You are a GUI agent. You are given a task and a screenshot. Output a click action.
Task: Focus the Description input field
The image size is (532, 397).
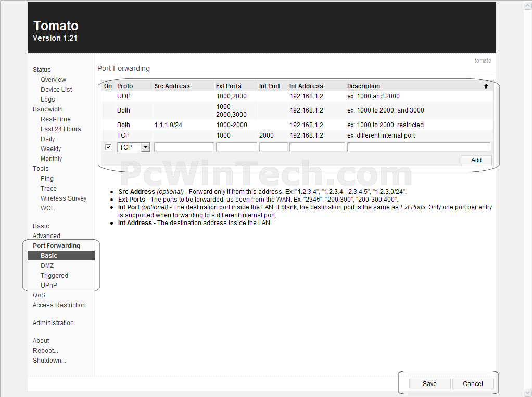pyautogui.click(x=419, y=147)
